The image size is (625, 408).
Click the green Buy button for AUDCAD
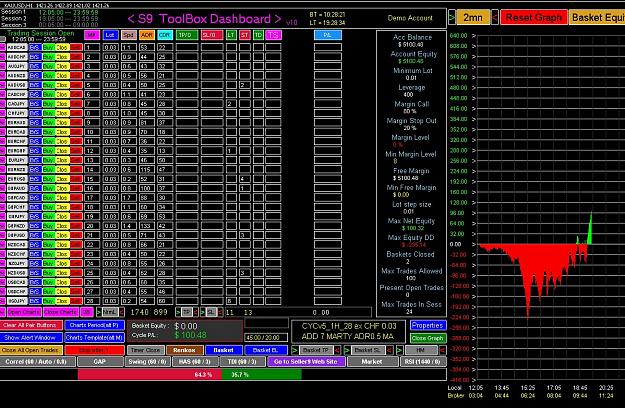[49, 47]
